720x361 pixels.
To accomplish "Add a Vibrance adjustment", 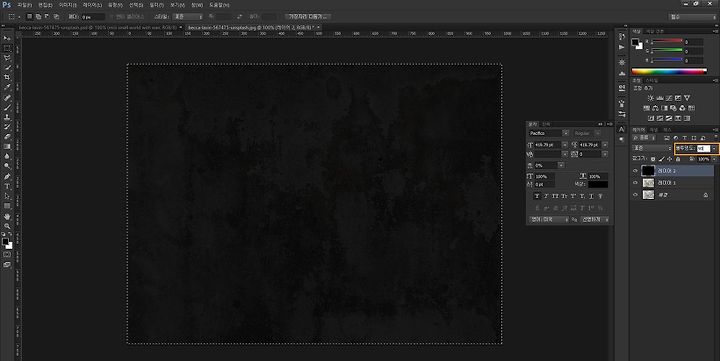I will click(x=686, y=98).
